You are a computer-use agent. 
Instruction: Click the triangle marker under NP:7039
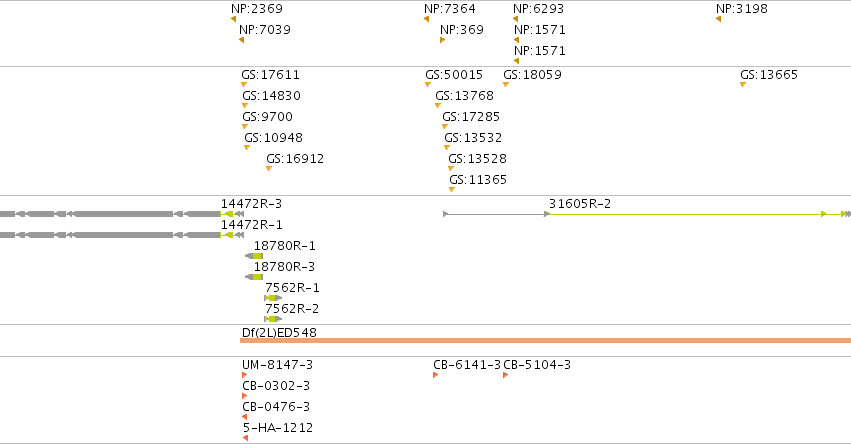(242, 40)
